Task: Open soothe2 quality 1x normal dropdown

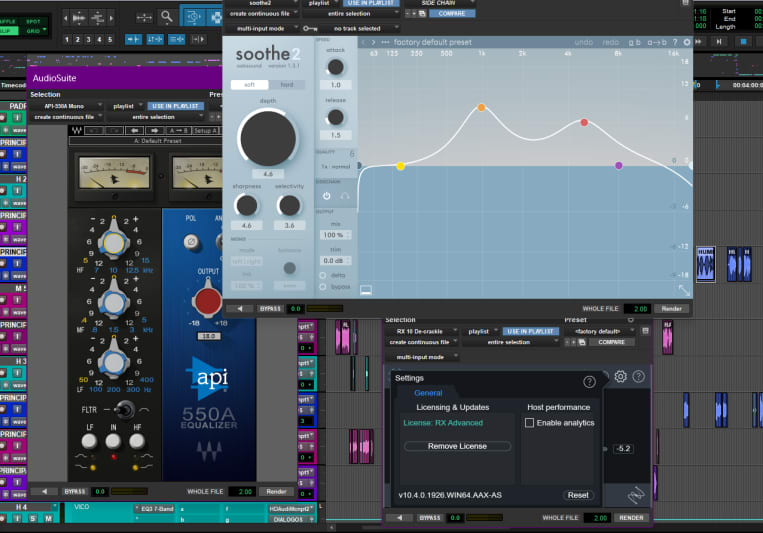Action: [x=336, y=166]
